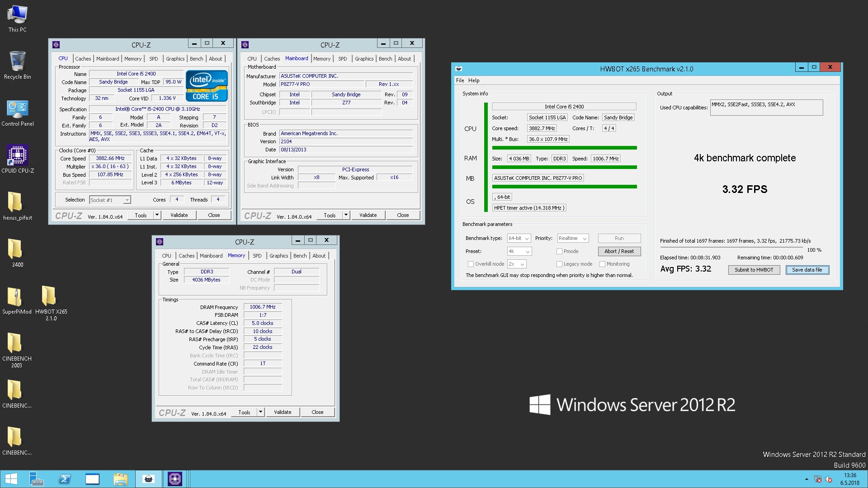868x488 pixels.
Task: Click the volume tray icon
Action: (829, 479)
